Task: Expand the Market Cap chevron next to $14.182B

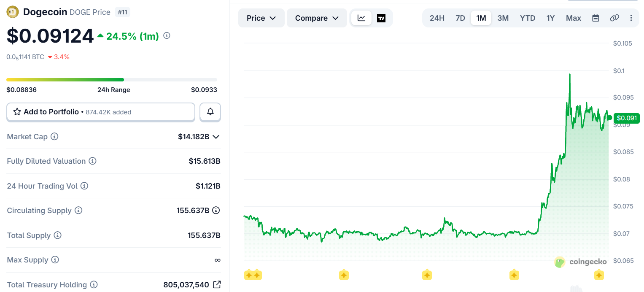Action: tap(216, 137)
